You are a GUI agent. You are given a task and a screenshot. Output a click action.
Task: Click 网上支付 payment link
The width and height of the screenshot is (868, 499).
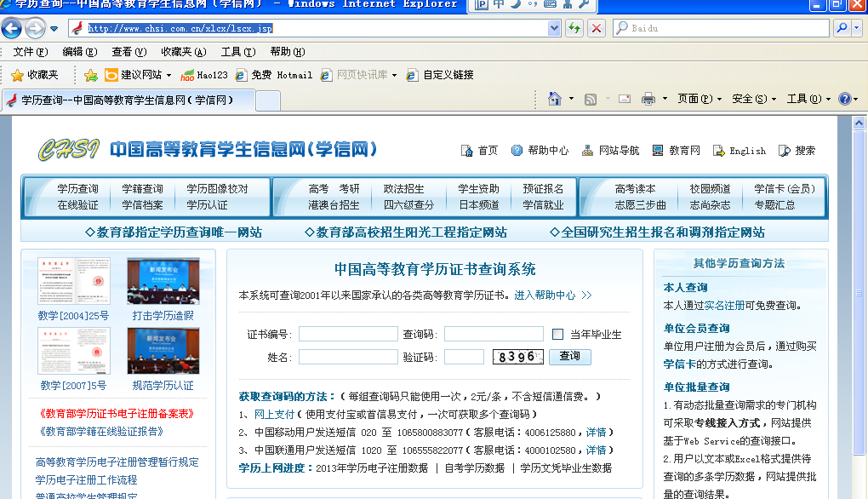click(x=274, y=414)
